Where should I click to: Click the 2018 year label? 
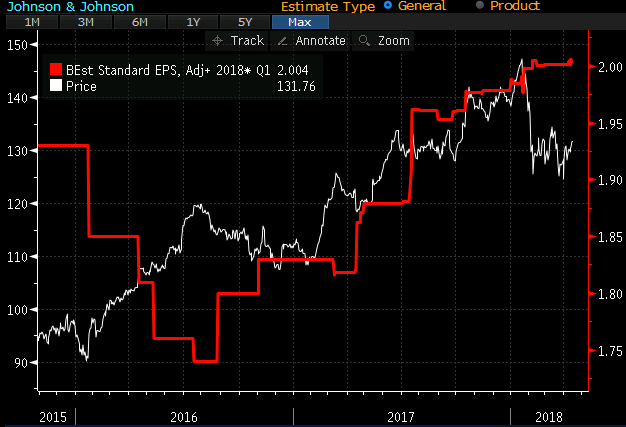tap(549, 417)
